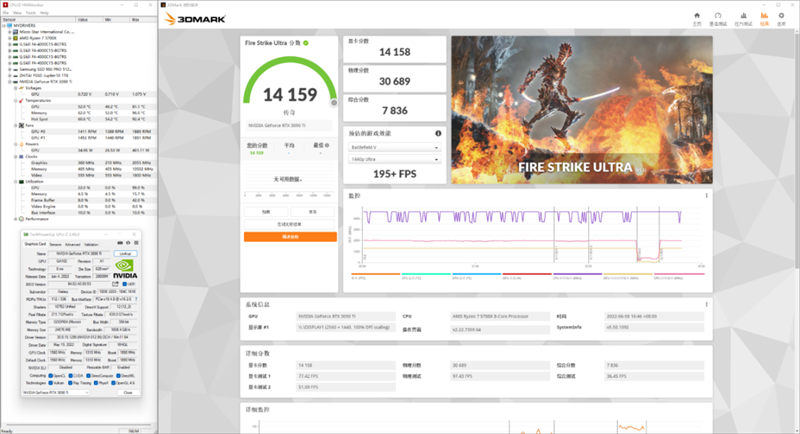The image size is (800, 434).
Task: Click the green validation checkmark beside Fire Strike Ultra
Action: click(306, 44)
